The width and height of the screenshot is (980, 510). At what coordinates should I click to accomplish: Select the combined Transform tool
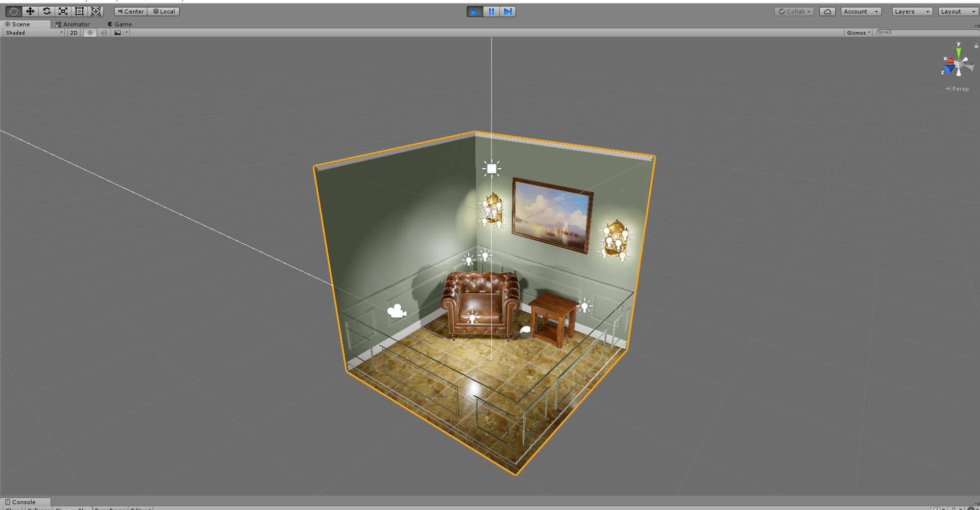[95, 11]
